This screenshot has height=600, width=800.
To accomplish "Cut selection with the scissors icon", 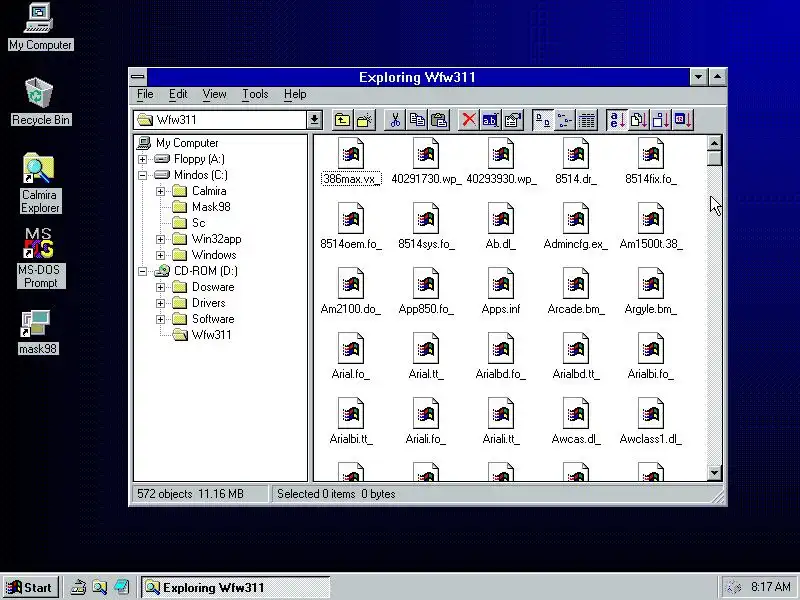I will (x=395, y=120).
